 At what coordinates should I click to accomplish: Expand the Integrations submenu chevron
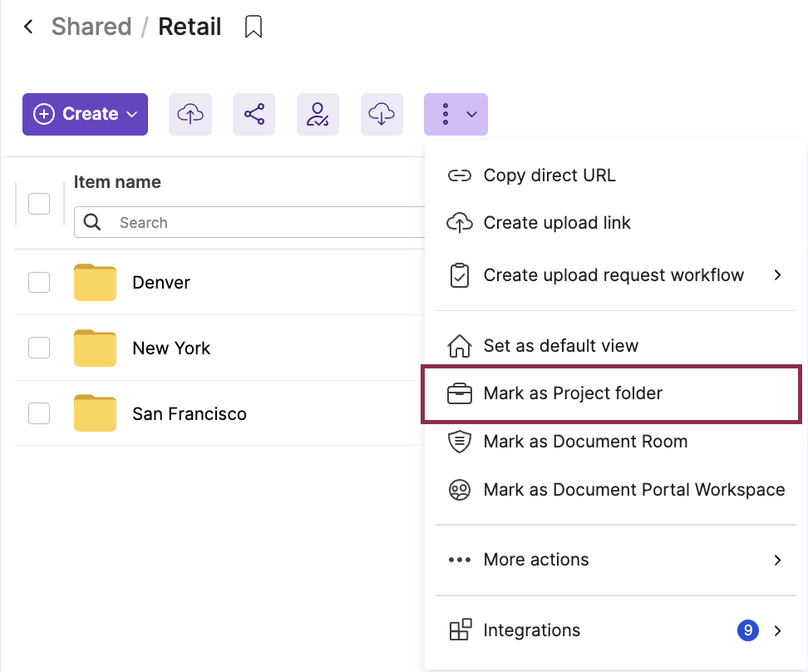pyautogui.click(x=777, y=630)
